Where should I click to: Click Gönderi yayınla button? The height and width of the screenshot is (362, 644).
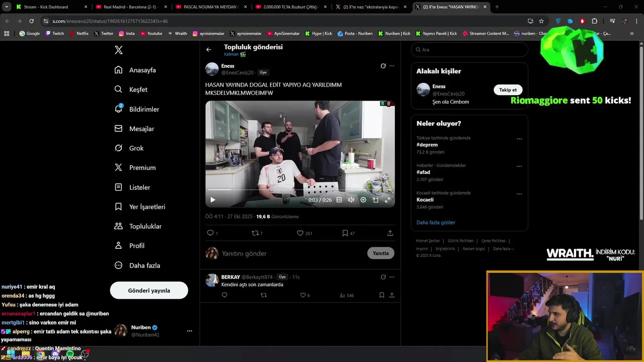[x=149, y=291]
